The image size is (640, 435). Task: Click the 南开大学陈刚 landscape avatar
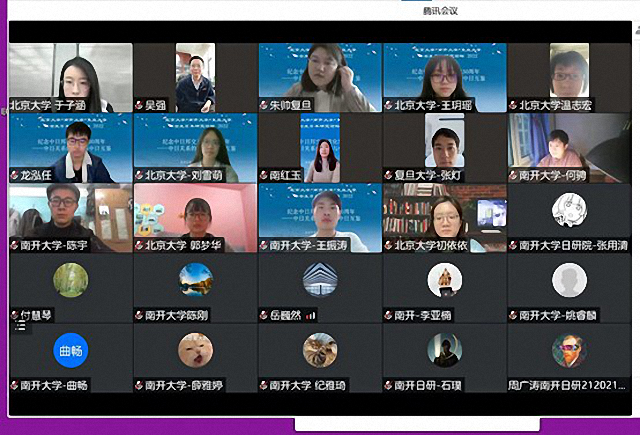tap(195, 280)
